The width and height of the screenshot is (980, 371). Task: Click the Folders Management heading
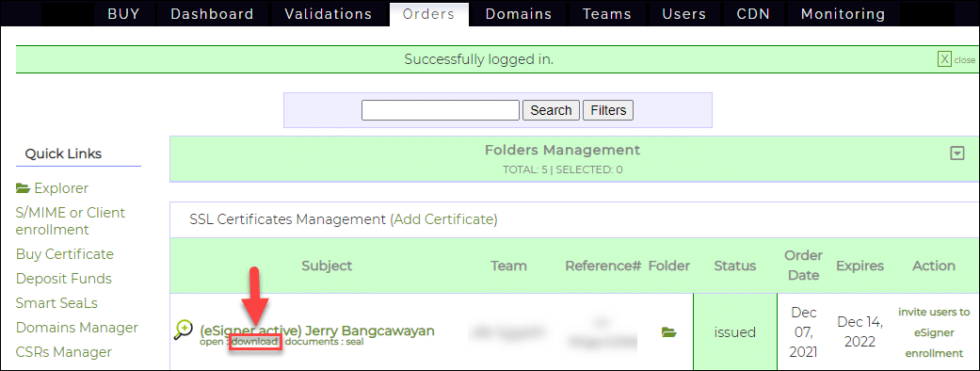tap(563, 150)
